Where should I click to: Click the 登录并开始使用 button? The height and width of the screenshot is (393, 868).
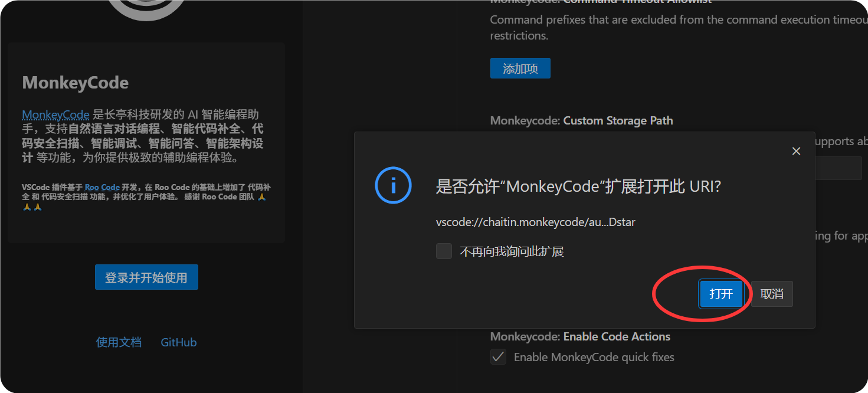[x=146, y=277]
